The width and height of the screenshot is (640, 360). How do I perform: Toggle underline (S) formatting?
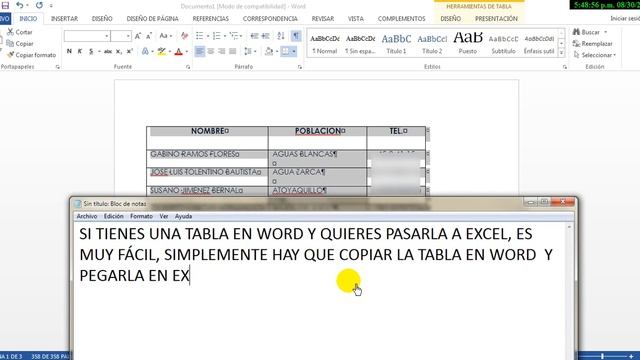tap(91, 51)
